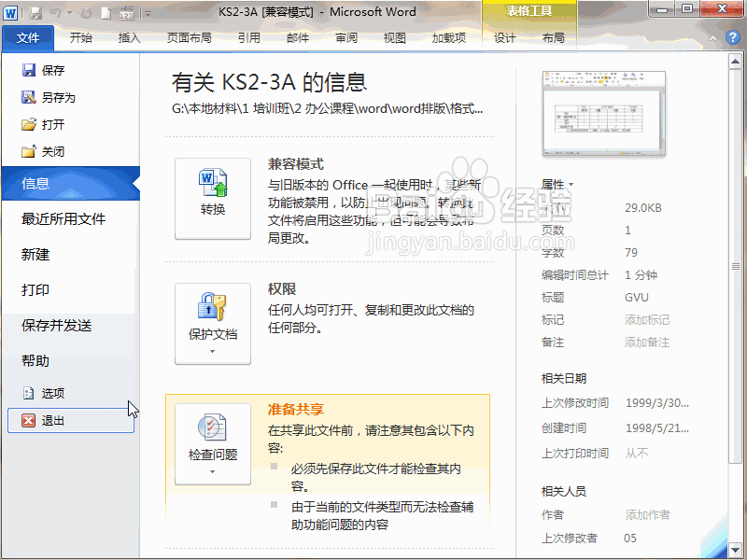Click the Save icon in Quick Access Toolbar
The width and height of the screenshot is (747, 560).
(35, 13)
